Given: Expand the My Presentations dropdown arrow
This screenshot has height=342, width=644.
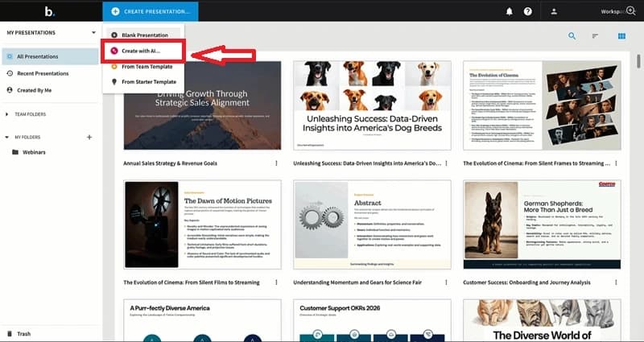Looking at the screenshot, I should (93, 33).
